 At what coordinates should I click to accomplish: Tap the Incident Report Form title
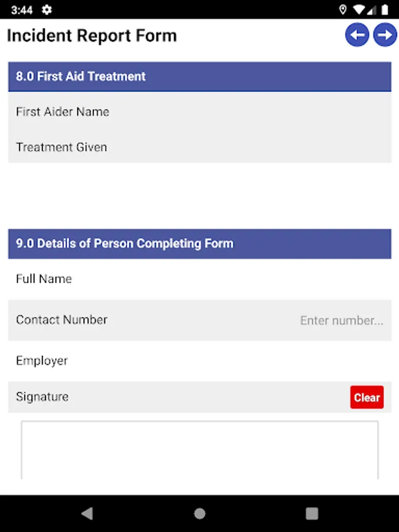92,35
